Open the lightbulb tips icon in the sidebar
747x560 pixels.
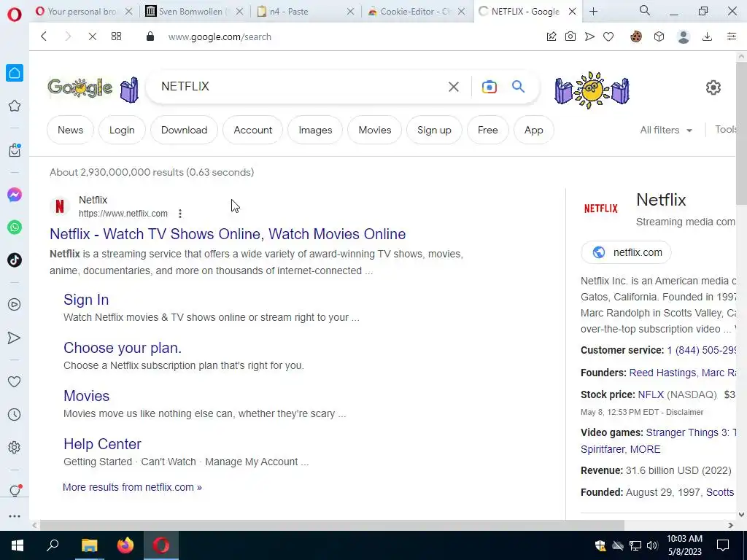[15, 491]
